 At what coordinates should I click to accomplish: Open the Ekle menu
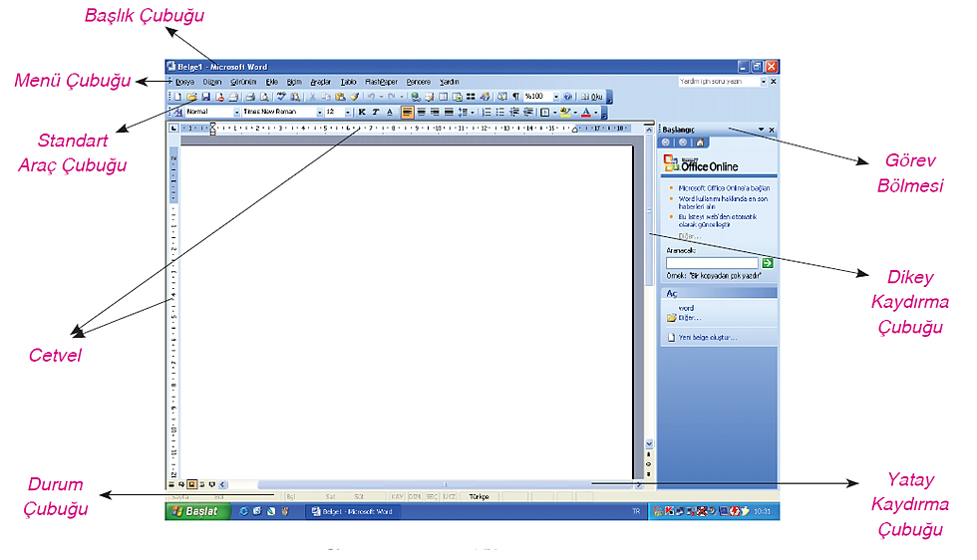click(x=271, y=82)
